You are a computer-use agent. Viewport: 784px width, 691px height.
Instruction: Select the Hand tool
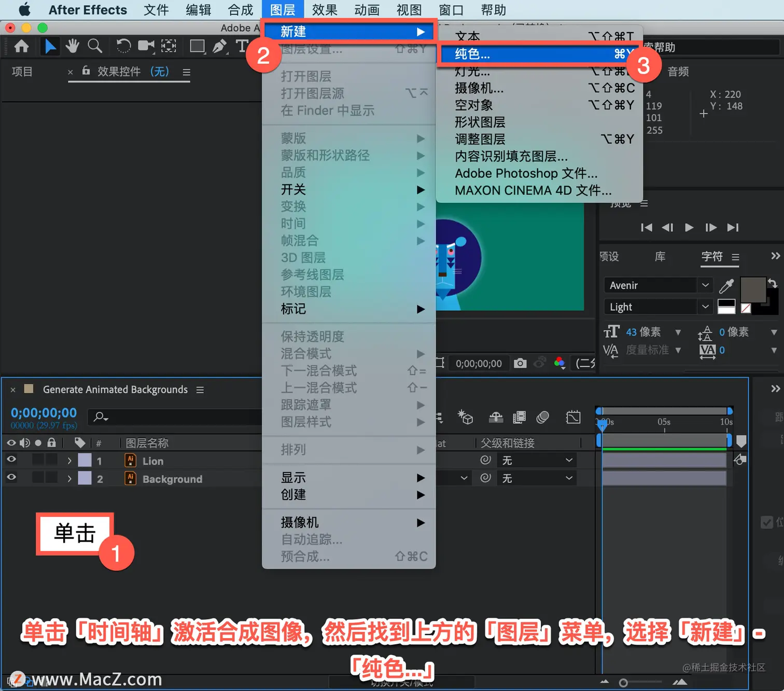(x=72, y=47)
